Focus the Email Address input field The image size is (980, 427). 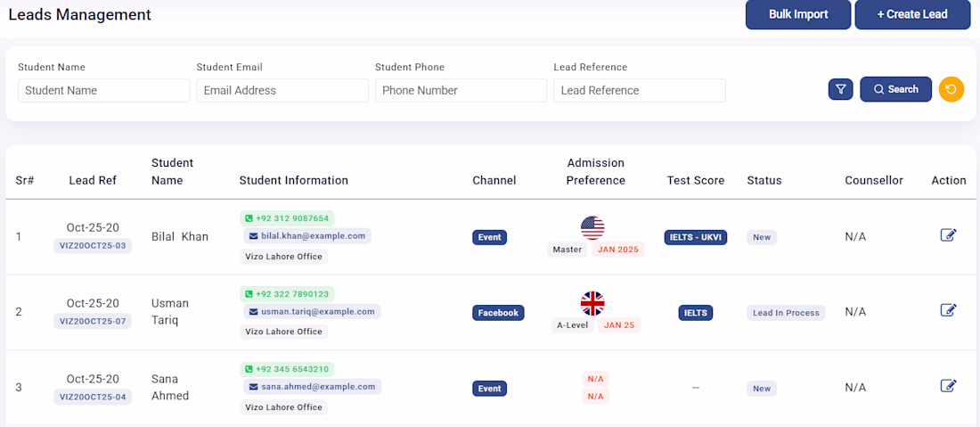click(x=282, y=90)
